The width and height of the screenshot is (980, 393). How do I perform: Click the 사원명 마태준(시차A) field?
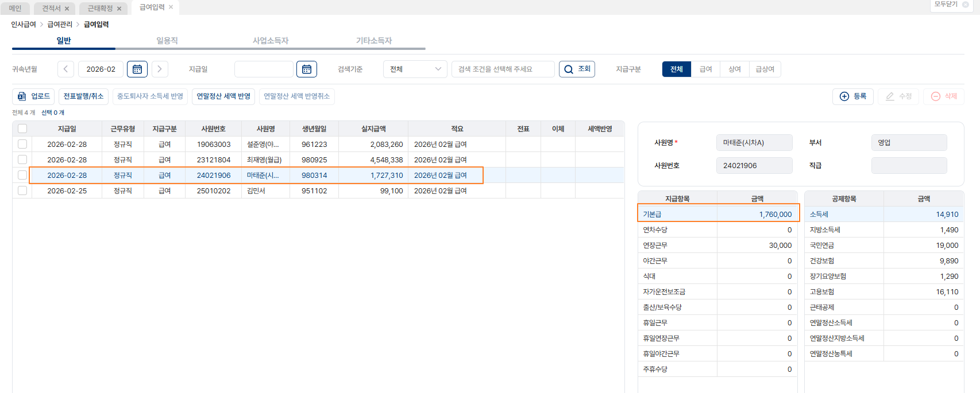[x=754, y=142]
